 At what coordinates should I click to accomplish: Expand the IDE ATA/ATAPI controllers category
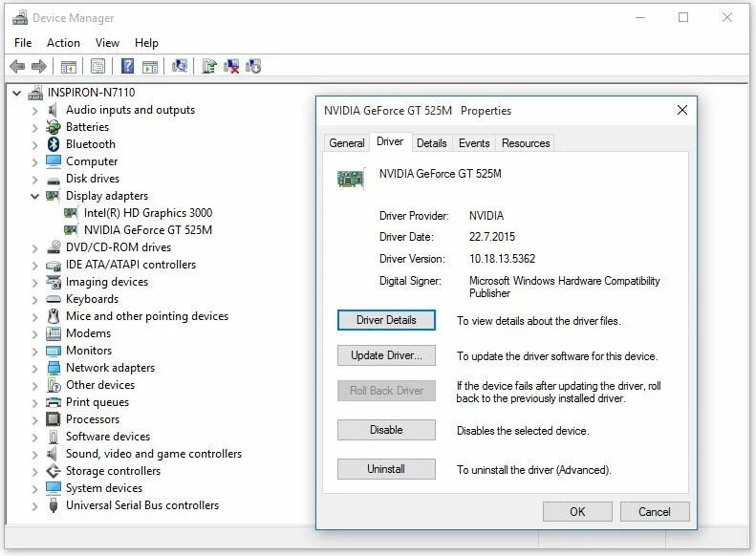point(34,265)
